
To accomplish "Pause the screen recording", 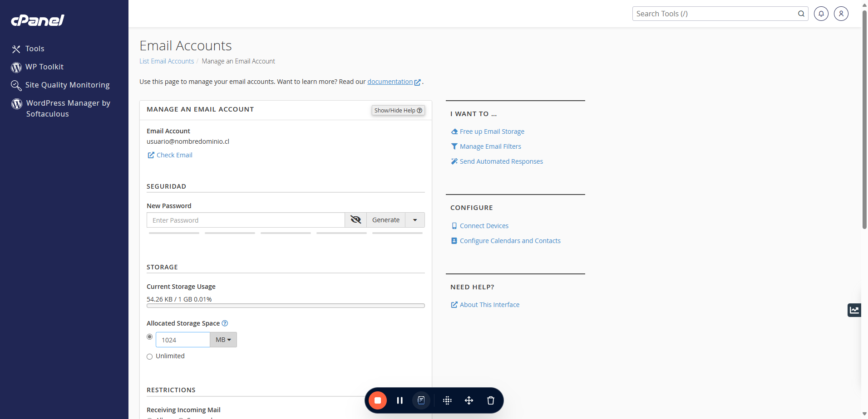I will (399, 400).
